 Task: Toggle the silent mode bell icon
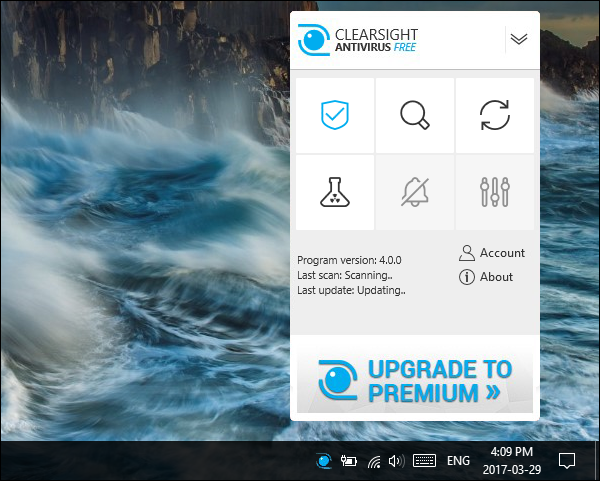pos(415,192)
